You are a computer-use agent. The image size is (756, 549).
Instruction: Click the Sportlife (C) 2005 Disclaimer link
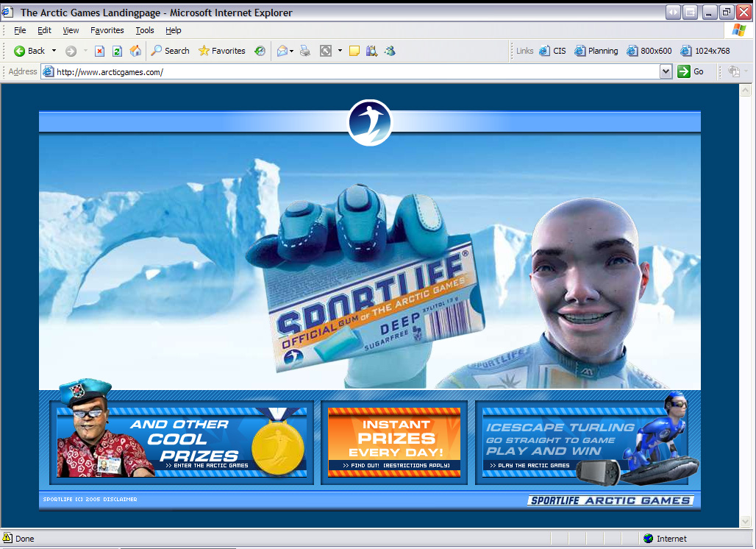pyautogui.click(x=90, y=499)
